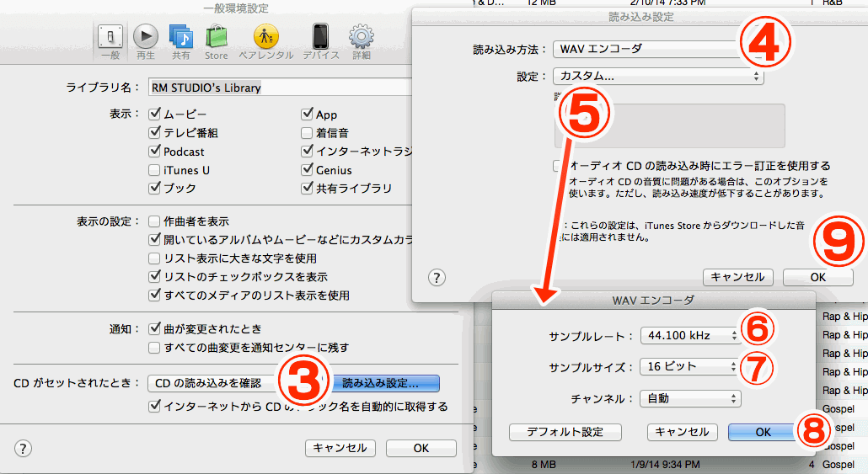
Task: Click the help icon in import settings dialog
Action: [x=437, y=277]
